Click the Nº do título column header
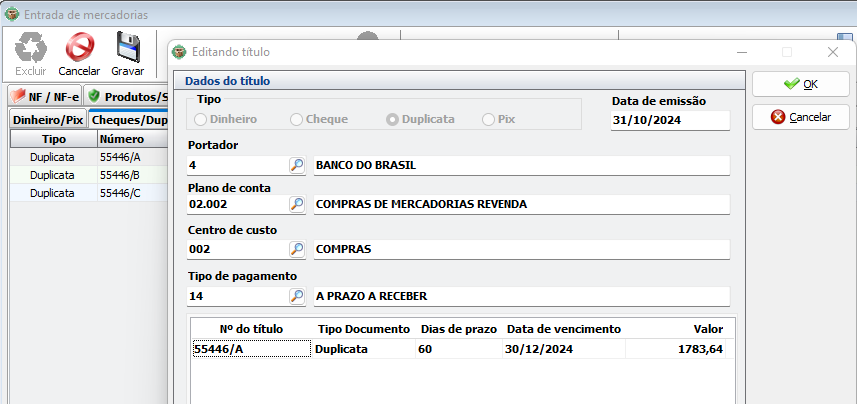The image size is (857, 404). 251,329
